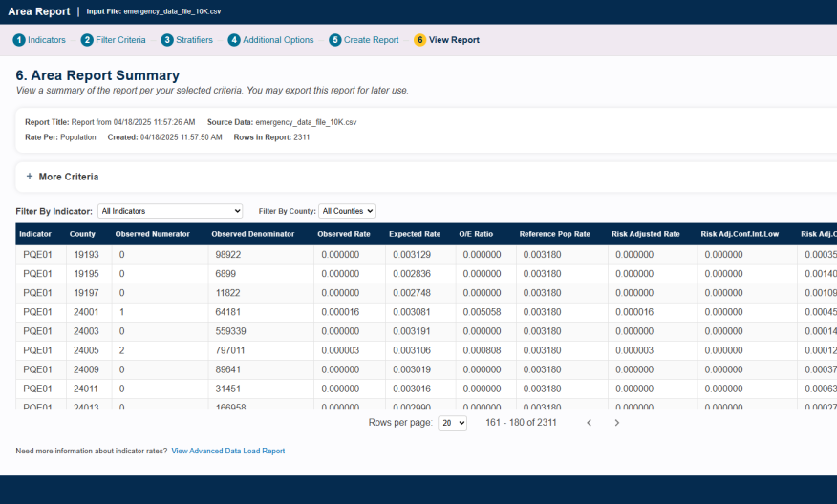The width and height of the screenshot is (837, 504).
Task: Open the Filter By Indicator dropdown
Action: coord(170,211)
